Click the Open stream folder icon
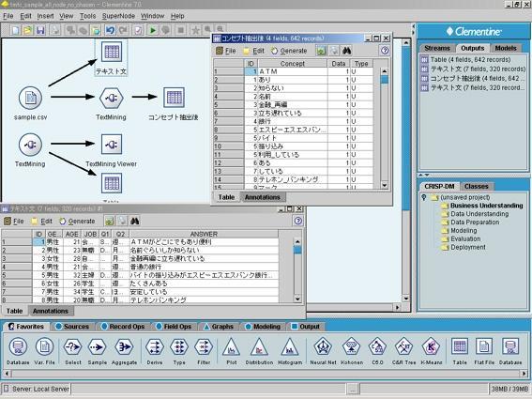 pos(28,30)
